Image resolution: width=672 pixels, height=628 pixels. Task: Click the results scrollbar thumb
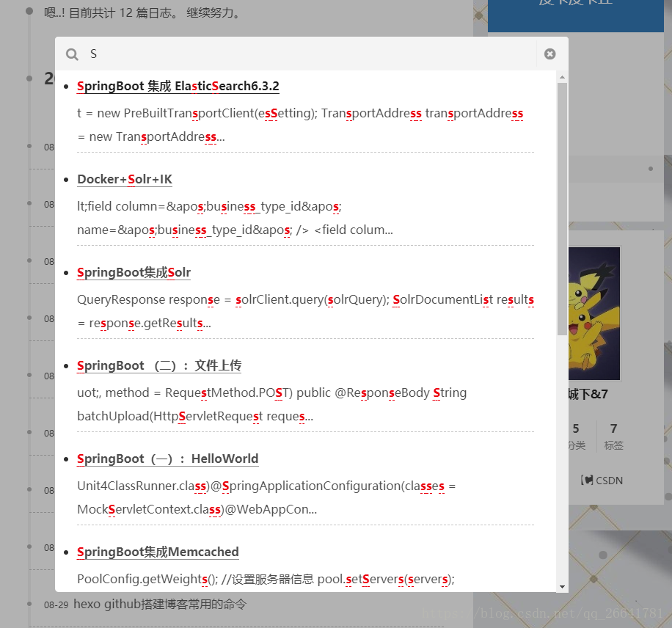[x=562, y=209]
